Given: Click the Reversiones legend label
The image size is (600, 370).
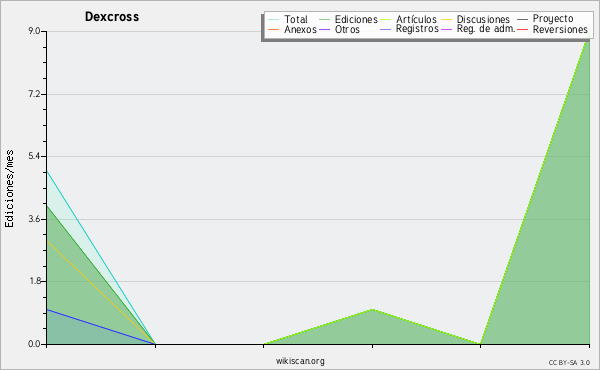Looking at the screenshot, I should (x=560, y=29).
